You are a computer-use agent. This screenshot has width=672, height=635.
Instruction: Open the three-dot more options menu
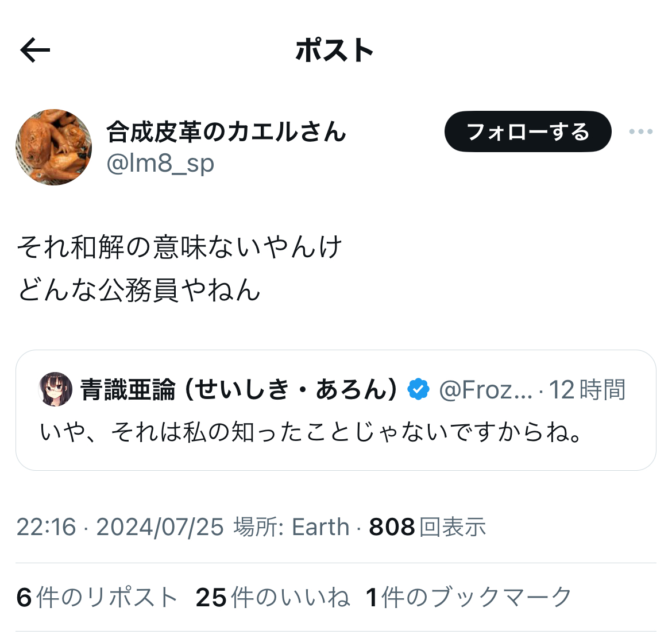[641, 131]
